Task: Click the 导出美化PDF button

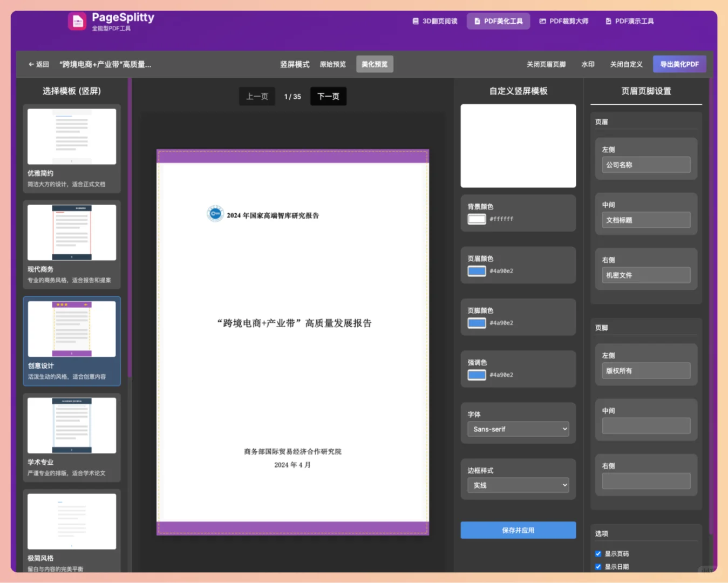Action: pos(679,64)
